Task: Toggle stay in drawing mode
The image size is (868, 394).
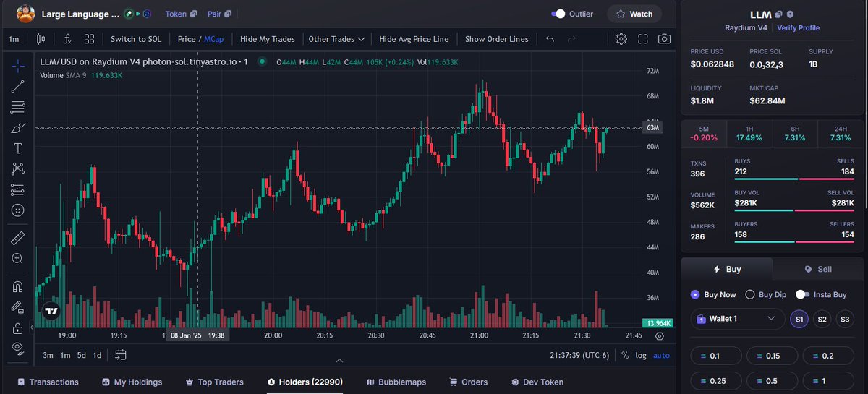Action: tap(18, 307)
